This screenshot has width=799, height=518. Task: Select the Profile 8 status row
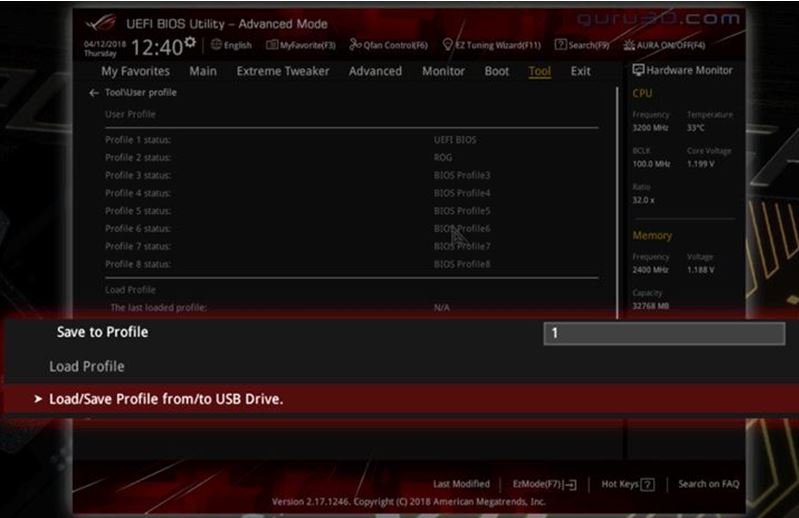[352, 264]
